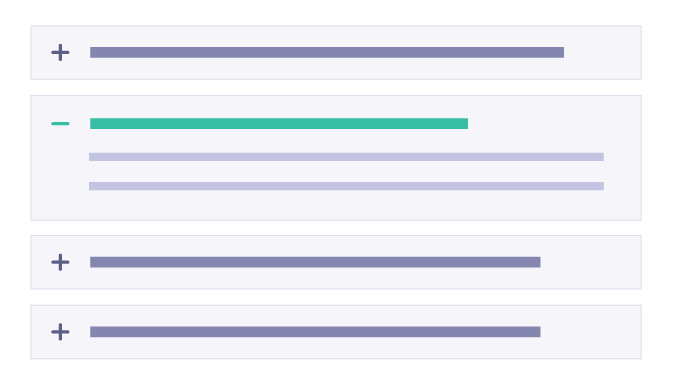Viewport: 675px width, 380px height.
Task: Click the plus icon in the bottom accordion row
Action: pyautogui.click(x=60, y=332)
